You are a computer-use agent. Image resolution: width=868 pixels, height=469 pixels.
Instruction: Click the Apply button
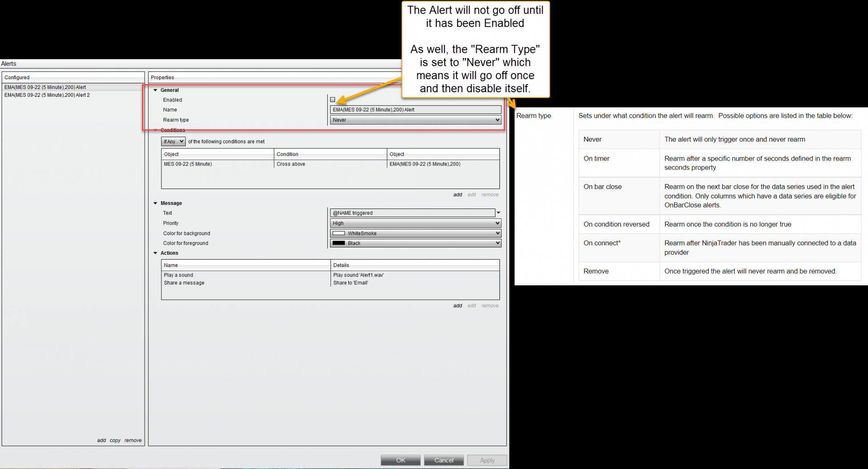[487, 460]
